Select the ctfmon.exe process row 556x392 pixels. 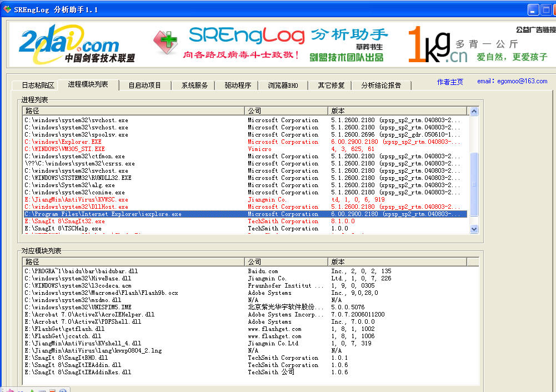[x=246, y=157]
